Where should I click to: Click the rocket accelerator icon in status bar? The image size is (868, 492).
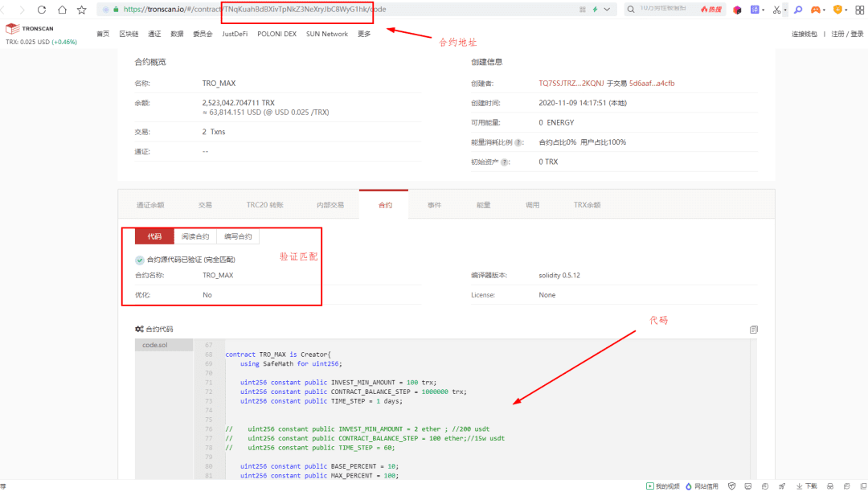click(782, 486)
